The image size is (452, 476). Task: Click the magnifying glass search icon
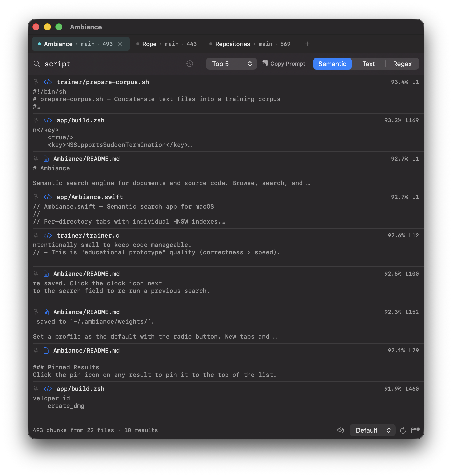(x=37, y=64)
